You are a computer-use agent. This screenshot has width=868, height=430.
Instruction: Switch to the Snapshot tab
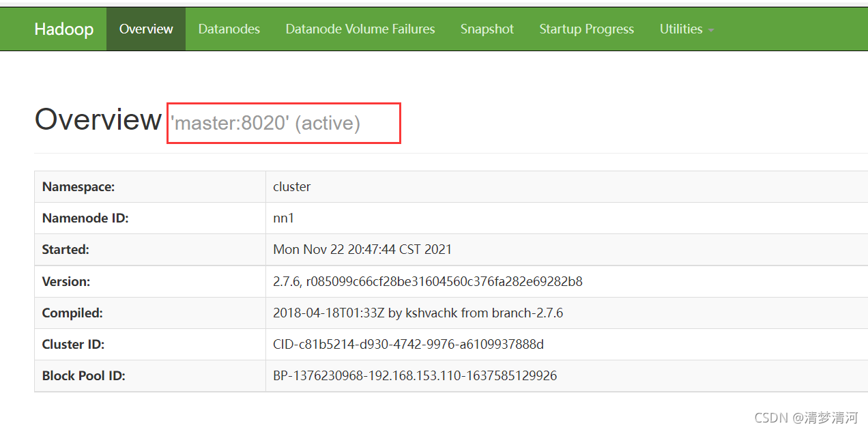pos(487,29)
